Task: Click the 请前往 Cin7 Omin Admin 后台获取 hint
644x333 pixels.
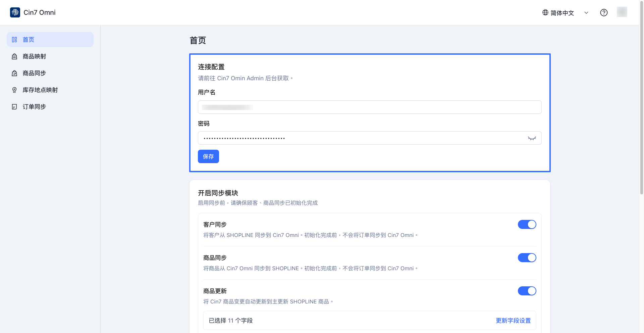Action: coord(246,78)
